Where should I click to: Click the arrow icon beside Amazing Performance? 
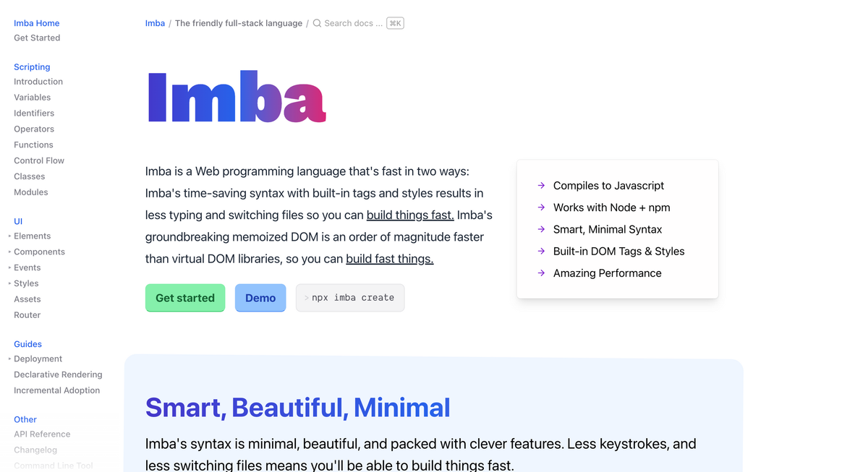[540, 273]
